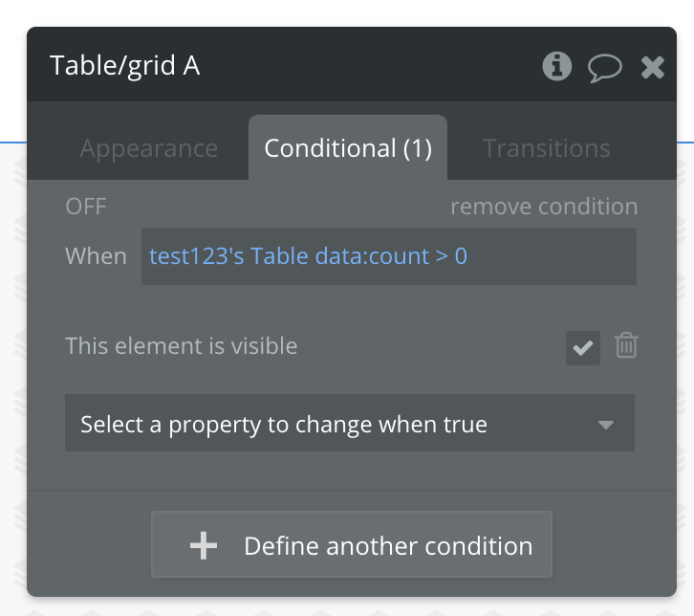Uncheck the 'This element is visible' checkbox
694x616 pixels.
click(582, 348)
